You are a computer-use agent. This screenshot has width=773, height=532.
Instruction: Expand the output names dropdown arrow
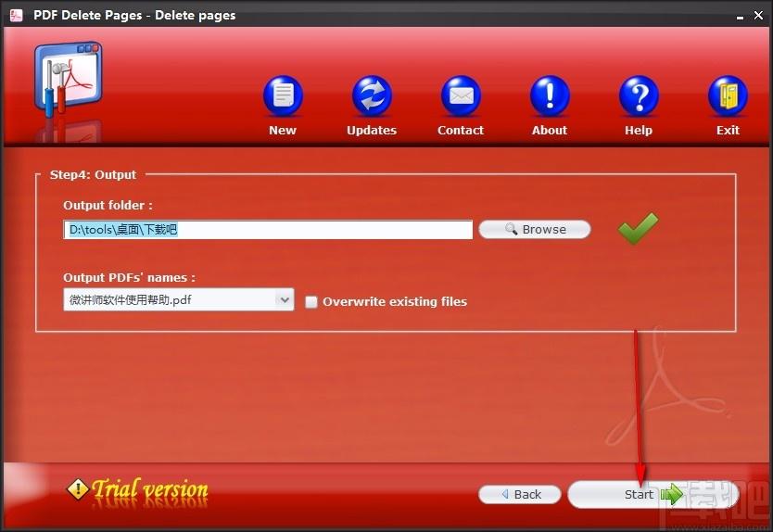(284, 300)
